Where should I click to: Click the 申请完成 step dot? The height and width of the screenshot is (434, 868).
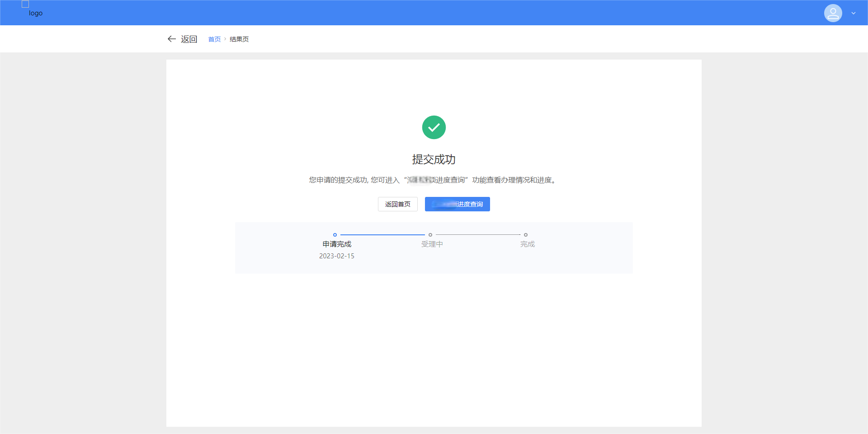[x=335, y=235]
